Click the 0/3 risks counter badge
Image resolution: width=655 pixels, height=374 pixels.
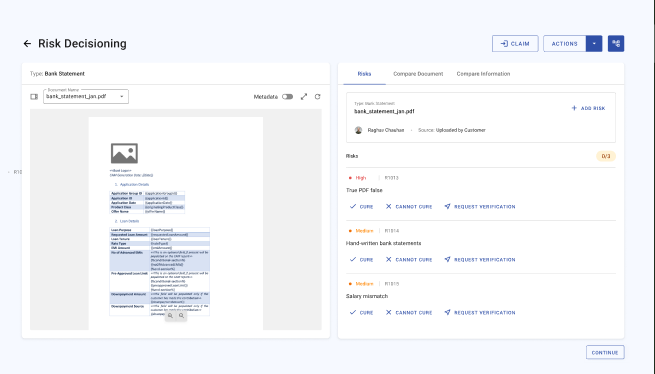(x=606, y=156)
